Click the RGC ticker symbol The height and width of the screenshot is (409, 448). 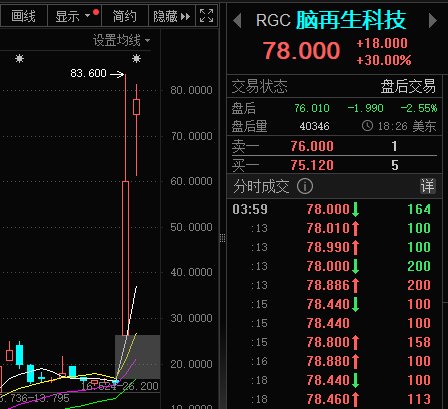pos(273,20)
